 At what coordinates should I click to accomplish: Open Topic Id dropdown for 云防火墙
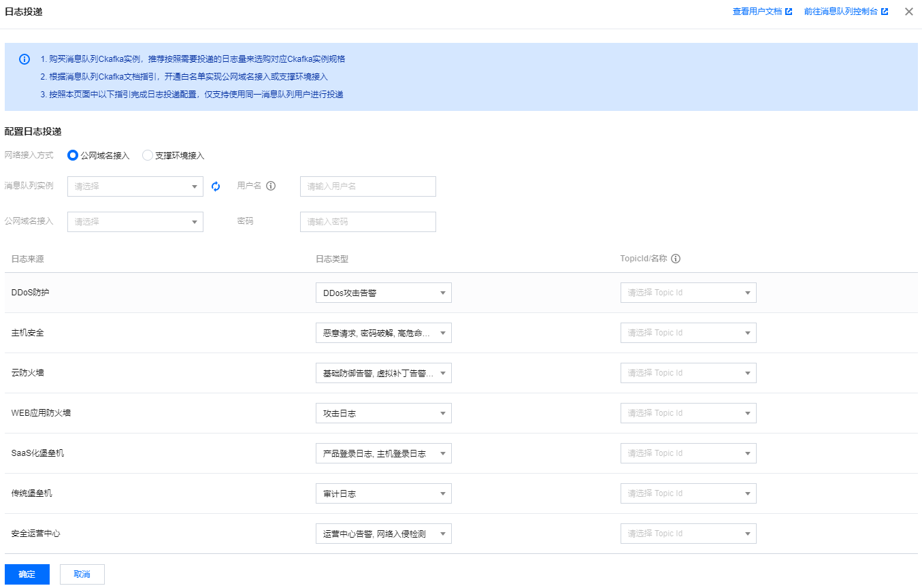689,373
